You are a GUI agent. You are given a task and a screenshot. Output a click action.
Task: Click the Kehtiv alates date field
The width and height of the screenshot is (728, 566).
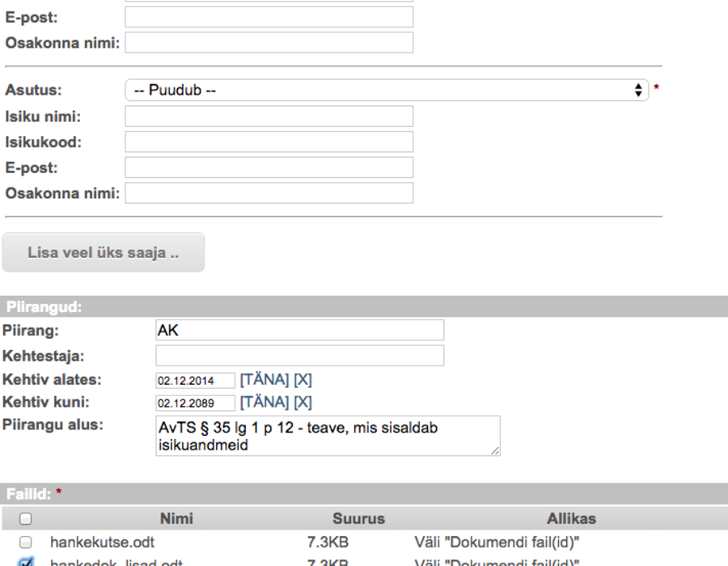196,380
